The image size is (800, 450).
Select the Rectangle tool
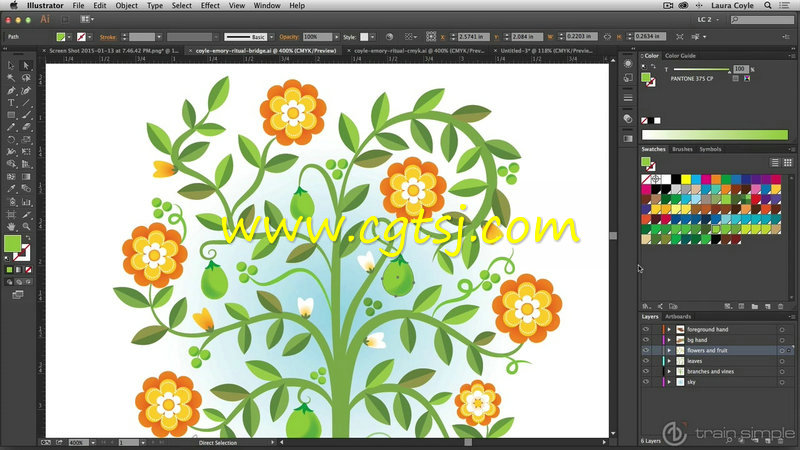point(11,115)
